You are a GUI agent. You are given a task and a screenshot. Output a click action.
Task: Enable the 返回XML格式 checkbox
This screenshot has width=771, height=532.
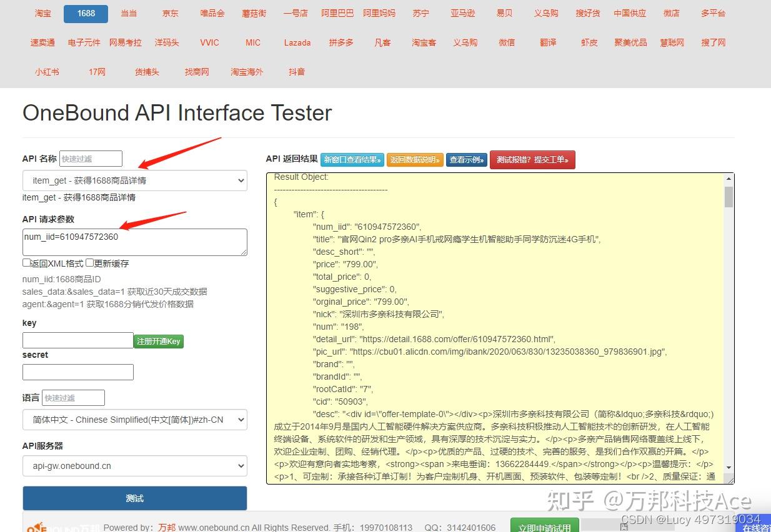pos(26,263)
